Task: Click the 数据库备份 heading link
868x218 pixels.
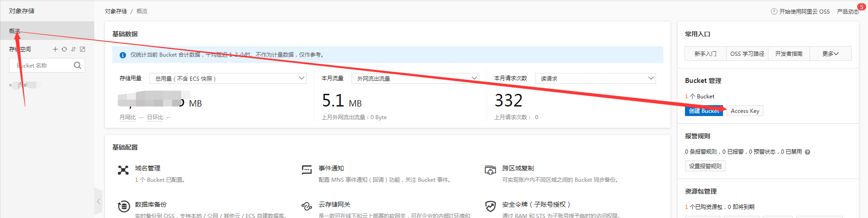Action: point(151,204)
